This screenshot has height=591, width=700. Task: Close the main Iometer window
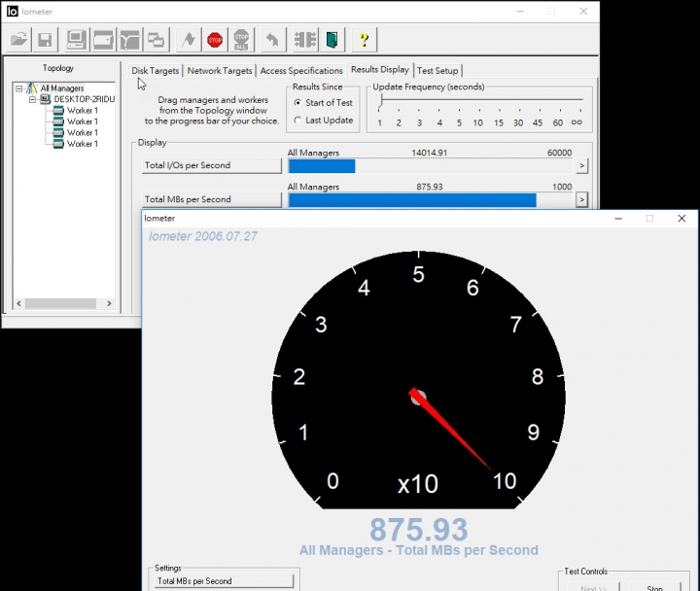(583, 12)
